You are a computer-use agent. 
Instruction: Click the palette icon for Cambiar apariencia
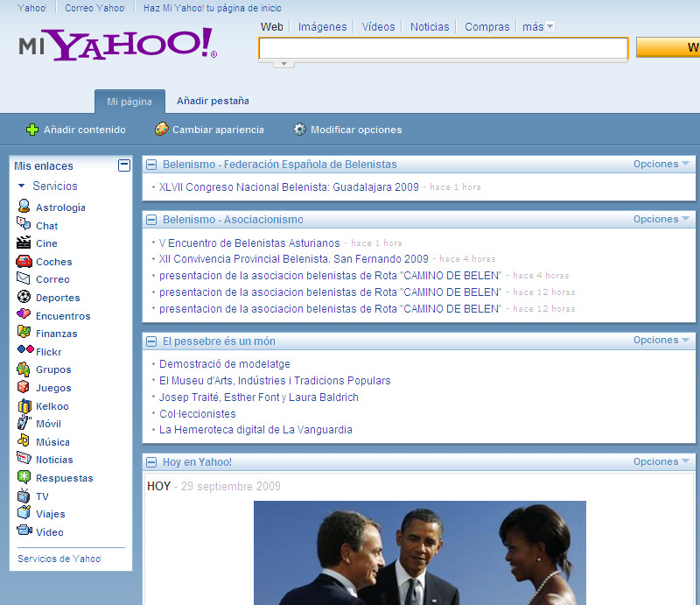[161, 129]
